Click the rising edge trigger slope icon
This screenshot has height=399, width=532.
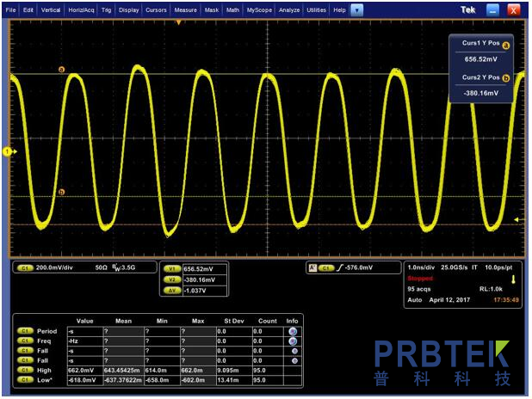click(x=340, y=267)
